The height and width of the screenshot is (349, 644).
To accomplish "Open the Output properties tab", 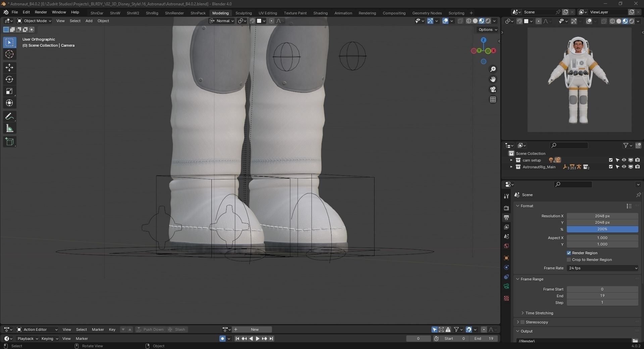I will (506, 218).
